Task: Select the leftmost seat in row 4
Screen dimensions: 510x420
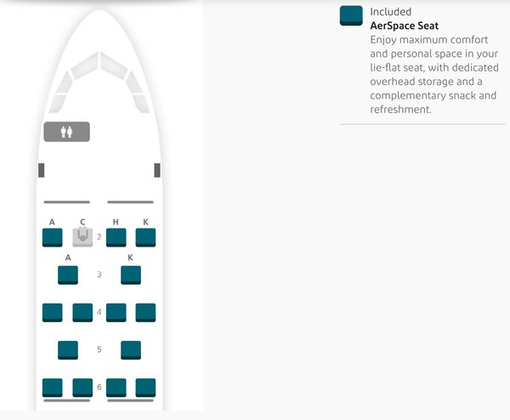Action: [x=53, y=313]
